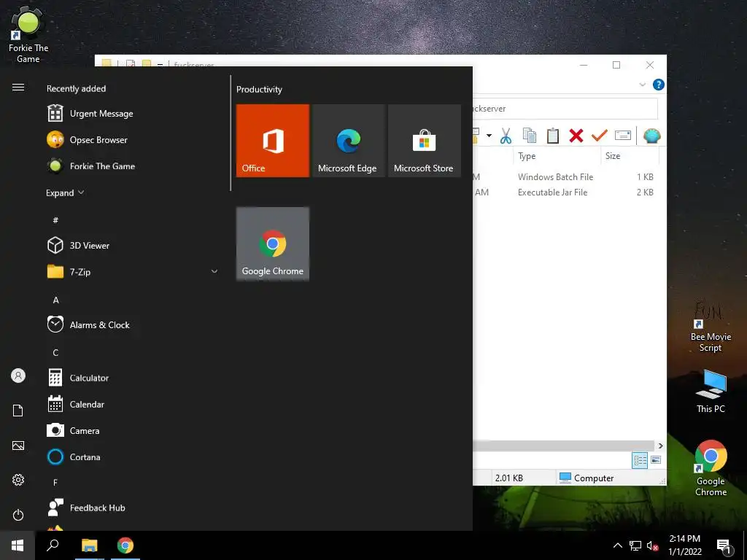Screen dimensions: 747x560
Task: Click the Paste clipboard icon in file window
Action: [x=553, y=136]
